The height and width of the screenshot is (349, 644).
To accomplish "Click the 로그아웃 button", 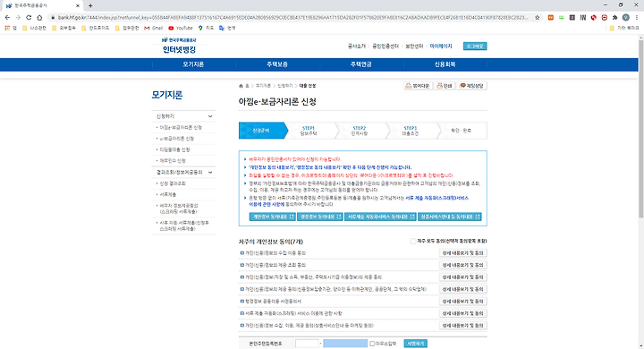I will click(475, 46).
